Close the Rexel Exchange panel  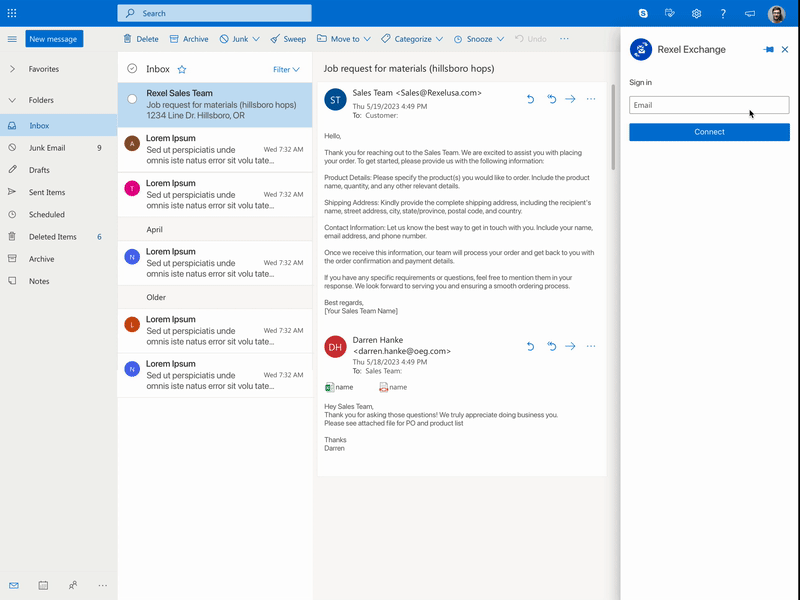coord(785,49)
